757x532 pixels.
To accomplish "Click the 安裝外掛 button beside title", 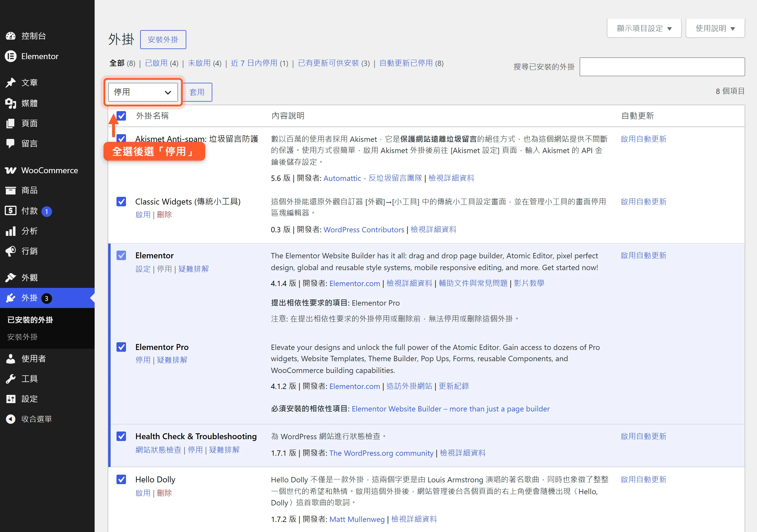I will (163, 40).
